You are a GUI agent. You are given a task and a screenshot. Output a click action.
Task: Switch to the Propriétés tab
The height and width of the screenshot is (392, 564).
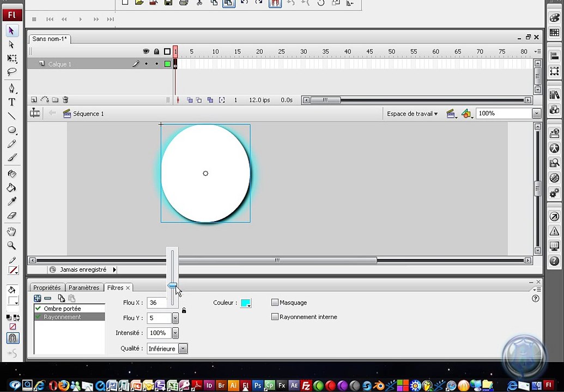47,287
